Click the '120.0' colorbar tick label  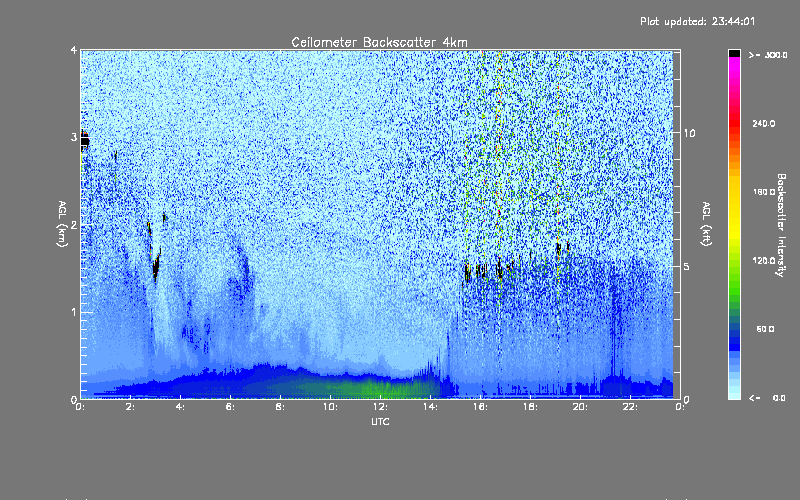(764, 260)
